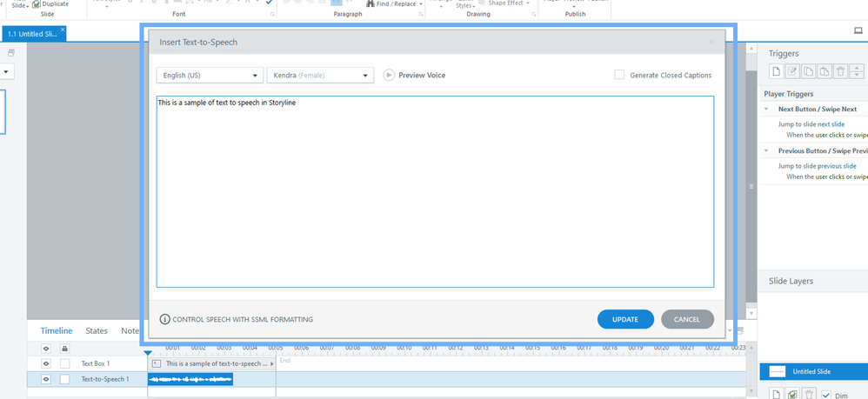
Task: Click the copy trigger icon
Action: (808, 72)
